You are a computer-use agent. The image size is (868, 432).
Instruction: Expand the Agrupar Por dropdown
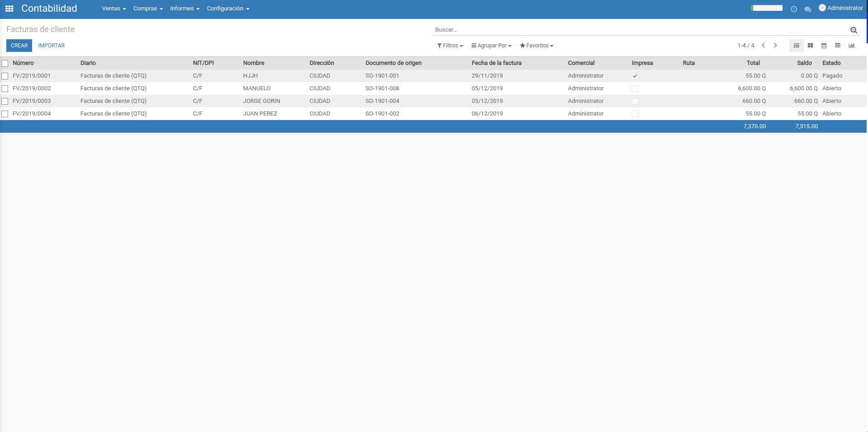pos(491,46)
